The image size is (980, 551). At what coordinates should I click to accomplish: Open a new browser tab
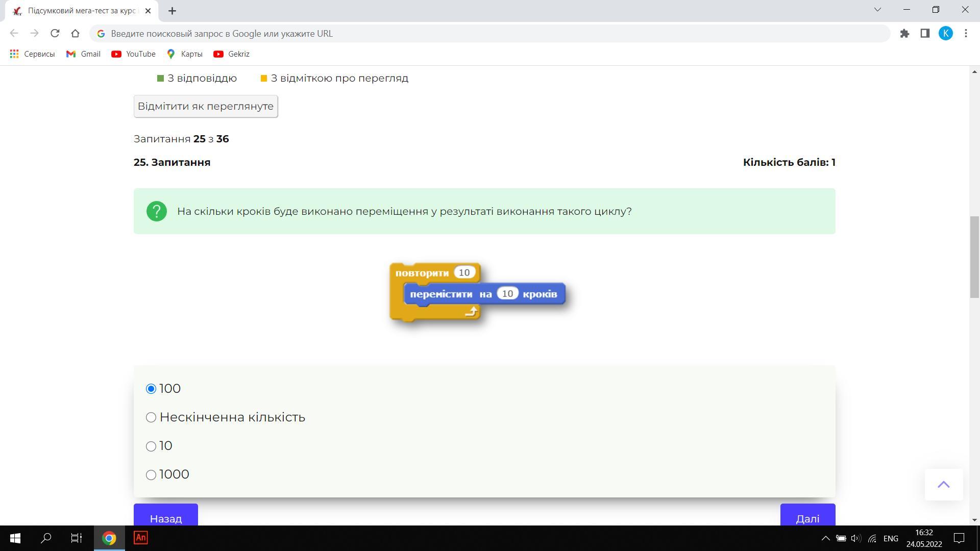(x=172, y=11)
